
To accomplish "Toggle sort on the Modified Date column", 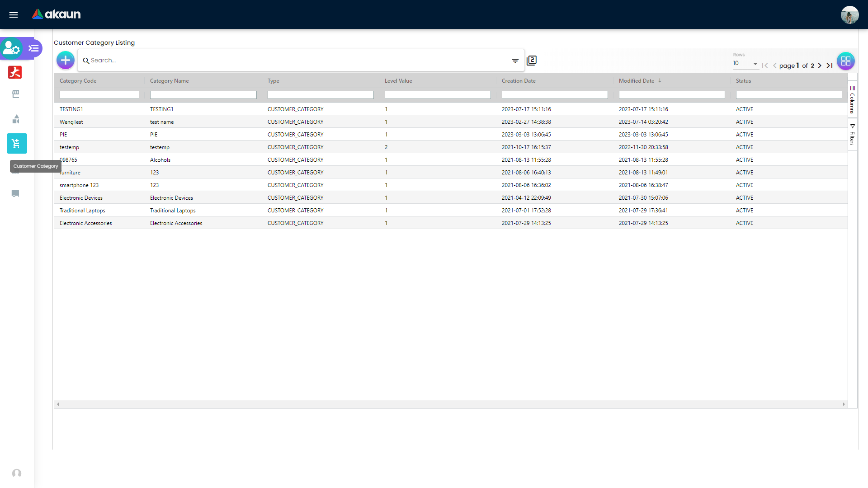I will (636, 80).
